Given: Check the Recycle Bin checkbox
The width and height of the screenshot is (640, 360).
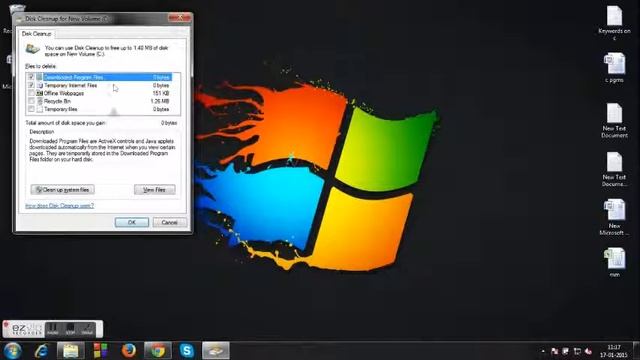Looking at the screenshot, I should [x=31, y=101].
